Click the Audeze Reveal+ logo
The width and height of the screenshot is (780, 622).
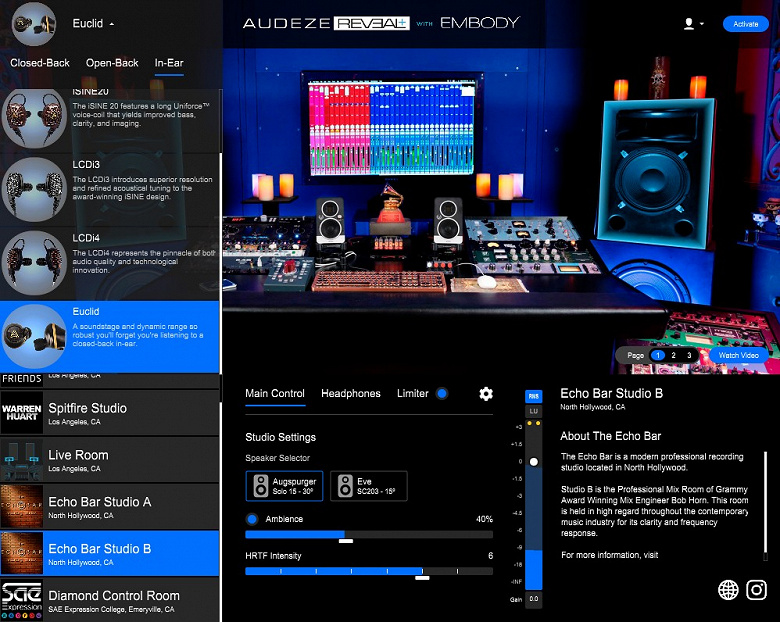point(326,23)
